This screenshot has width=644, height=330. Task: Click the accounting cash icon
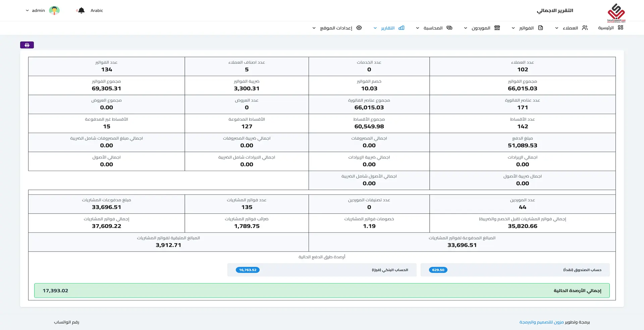[449, 28]
